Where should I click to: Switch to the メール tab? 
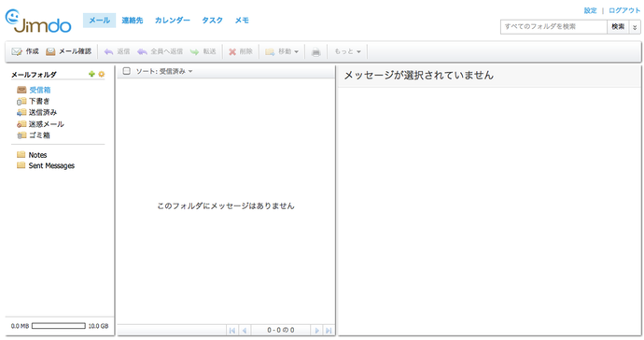[x=99, y=21]
